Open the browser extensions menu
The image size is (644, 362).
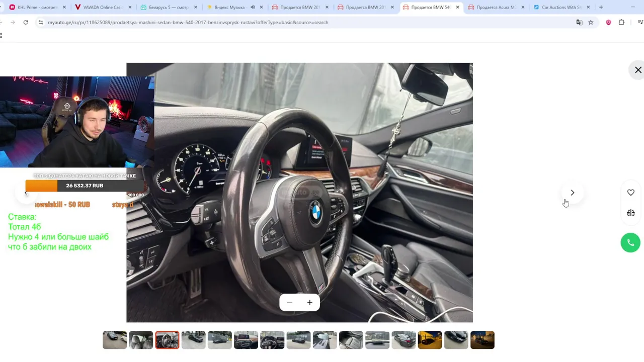tap(621, 22)
